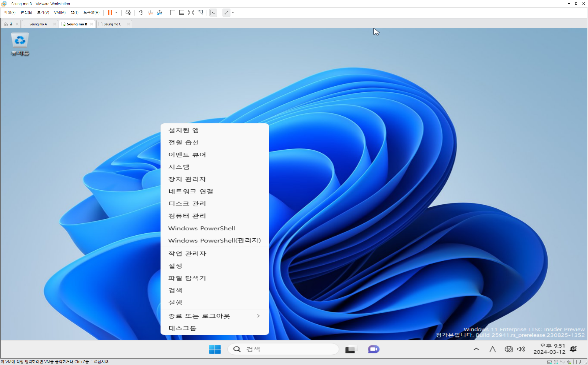The width and height of the screenshot is (588, 365).
Task: Open the snapshot manager
Action: (x=160, y=13)
